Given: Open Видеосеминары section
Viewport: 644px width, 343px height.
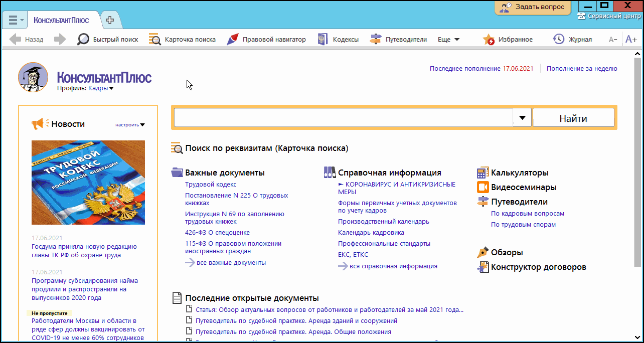Looking at the screenshot, I should point(524,187).
